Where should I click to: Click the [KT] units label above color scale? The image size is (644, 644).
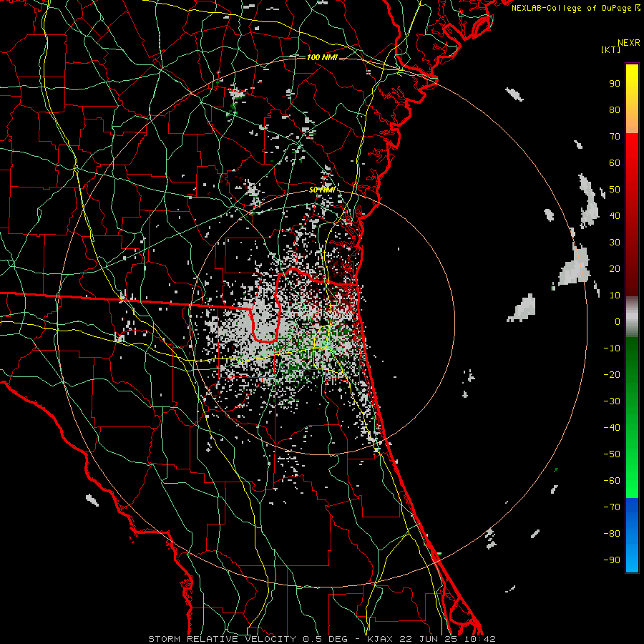coord(610,49)
